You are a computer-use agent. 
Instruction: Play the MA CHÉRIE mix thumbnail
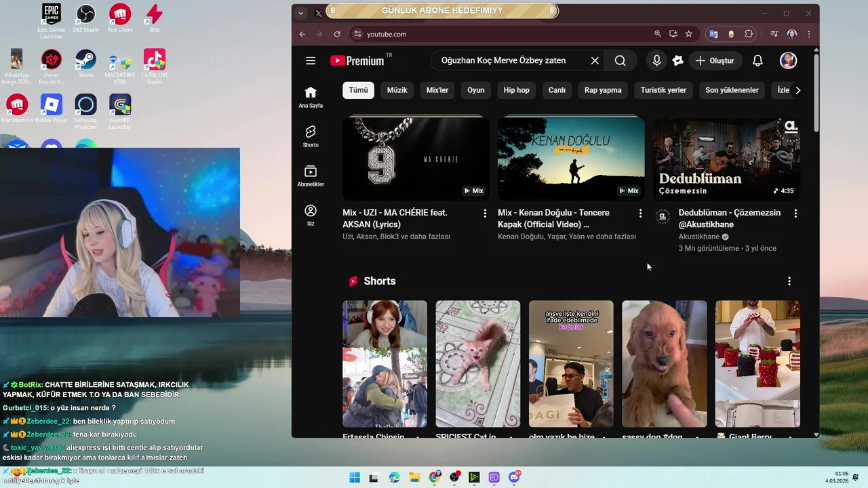click(x=416, y=159)
